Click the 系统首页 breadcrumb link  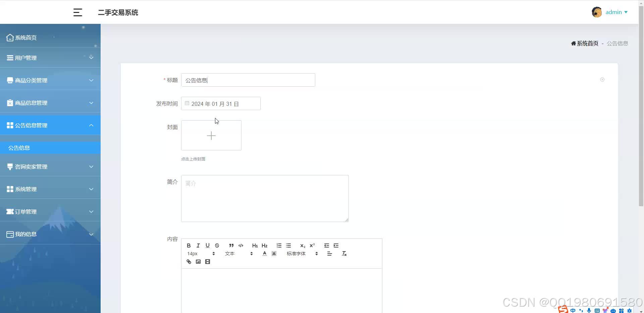point(585,43)
